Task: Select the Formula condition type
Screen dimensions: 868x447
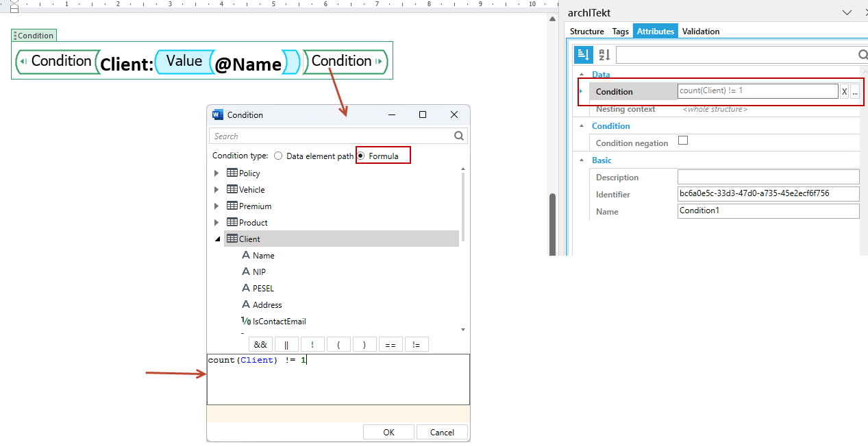Action: click(361, 156)
